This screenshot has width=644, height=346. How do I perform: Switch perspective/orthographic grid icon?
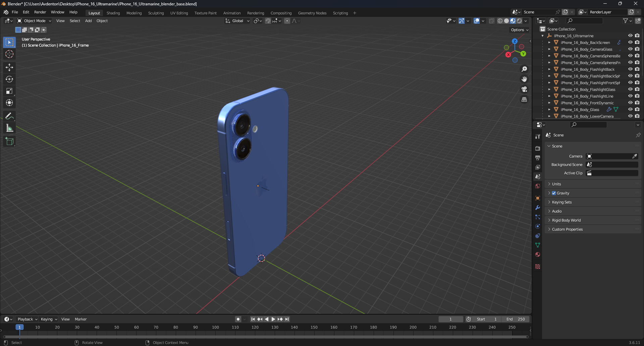[524, 100]
